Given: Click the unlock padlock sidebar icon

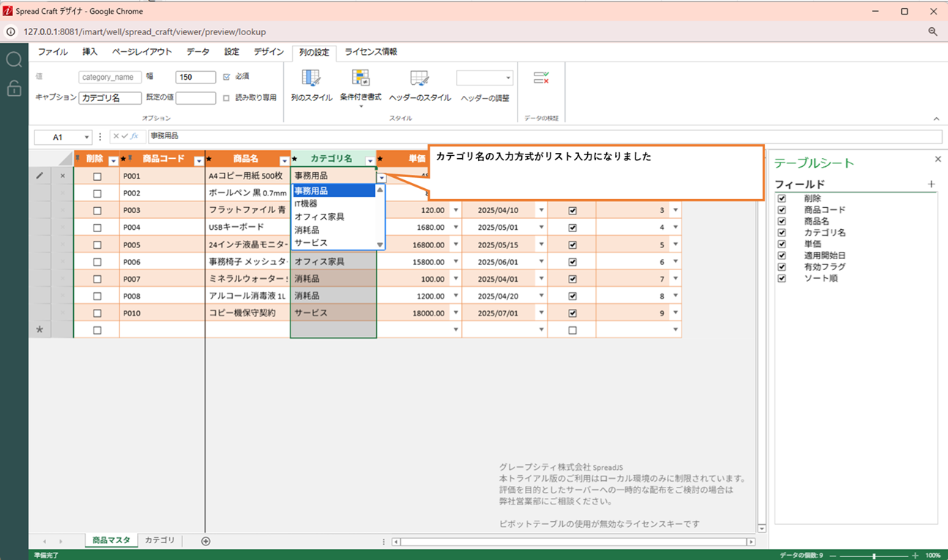Looking at the screenshot, I should point(14,89).
